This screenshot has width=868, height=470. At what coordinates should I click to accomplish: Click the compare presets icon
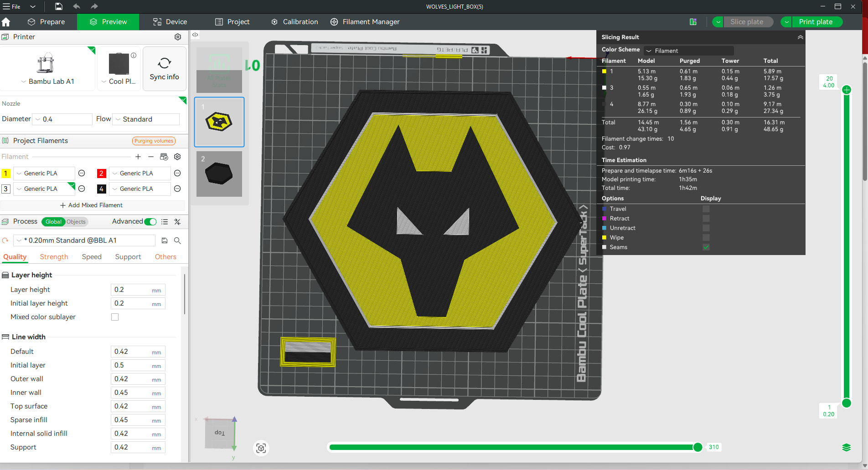177,222
